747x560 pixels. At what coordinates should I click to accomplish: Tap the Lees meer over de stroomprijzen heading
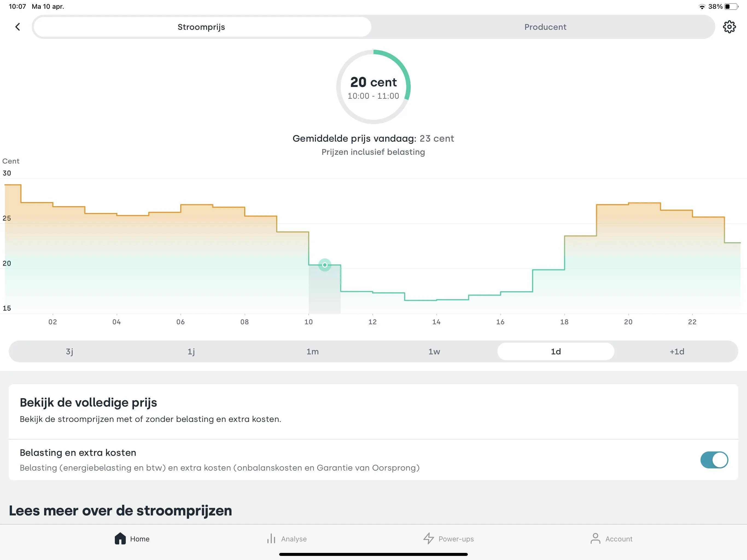tap(120, 510)
